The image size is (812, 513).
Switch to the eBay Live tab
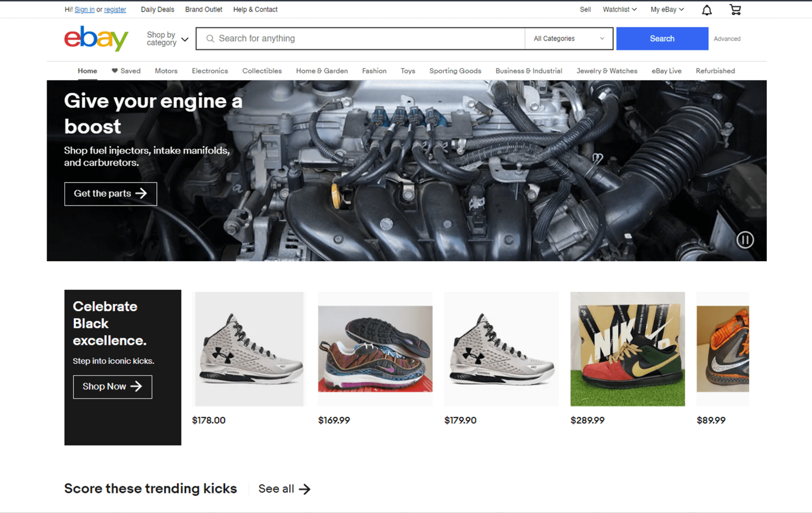[666, 71]
